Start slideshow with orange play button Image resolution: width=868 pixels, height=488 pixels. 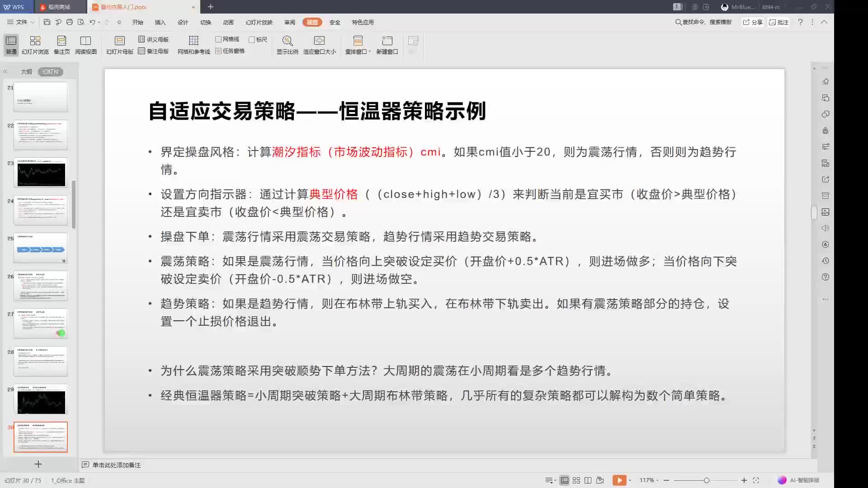[619, 480]
